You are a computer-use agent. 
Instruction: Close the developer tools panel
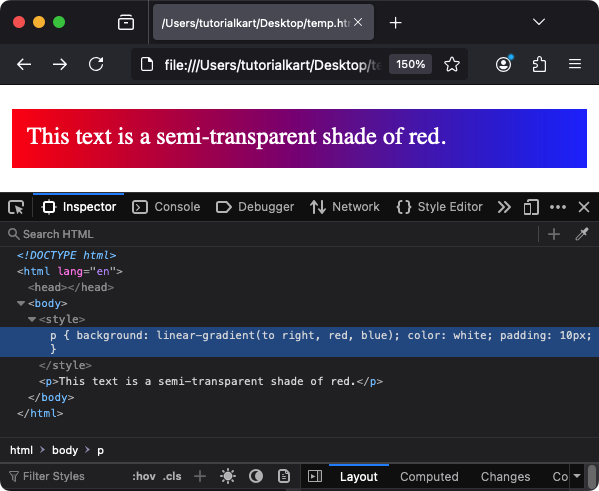(584, 207)
